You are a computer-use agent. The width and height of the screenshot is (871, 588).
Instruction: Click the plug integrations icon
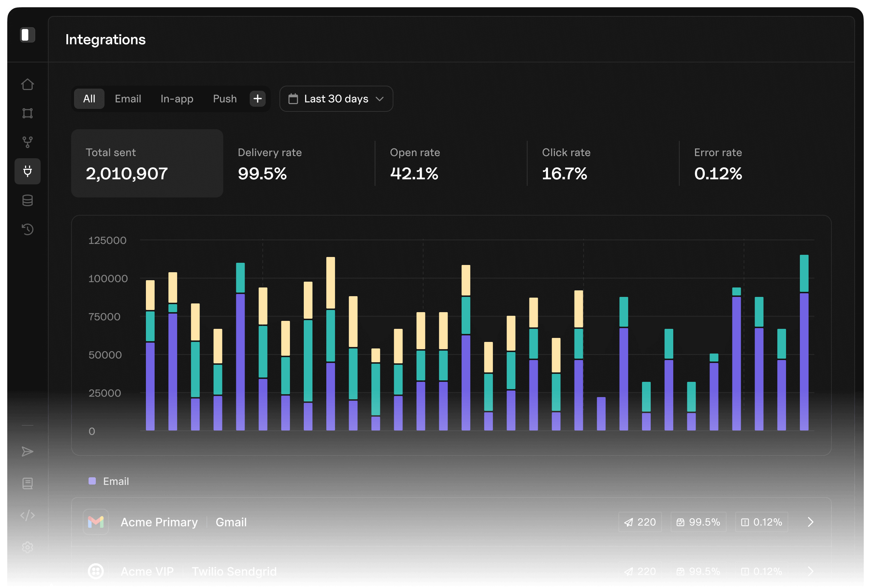pos(27,171)
